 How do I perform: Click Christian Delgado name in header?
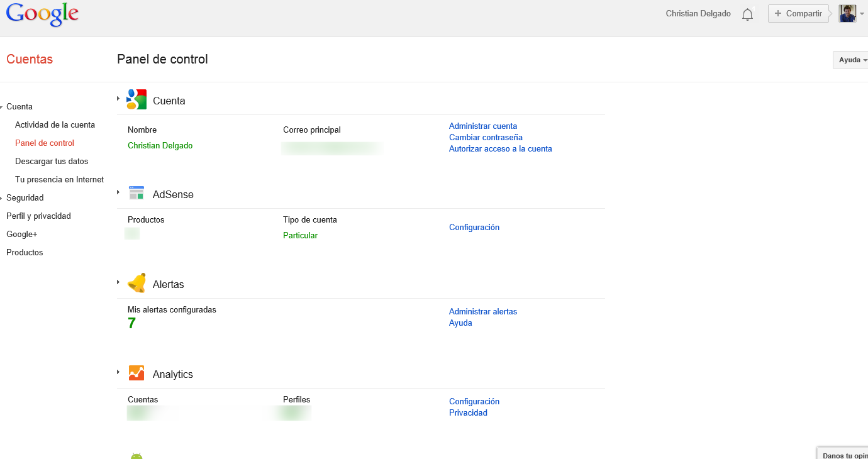click(x=698, y=14)
